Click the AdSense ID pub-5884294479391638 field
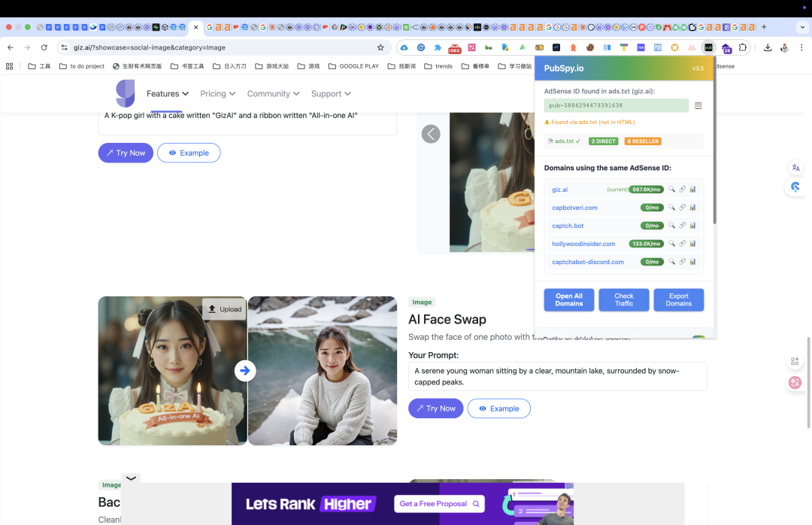812x525 pixels. (616, 105)
